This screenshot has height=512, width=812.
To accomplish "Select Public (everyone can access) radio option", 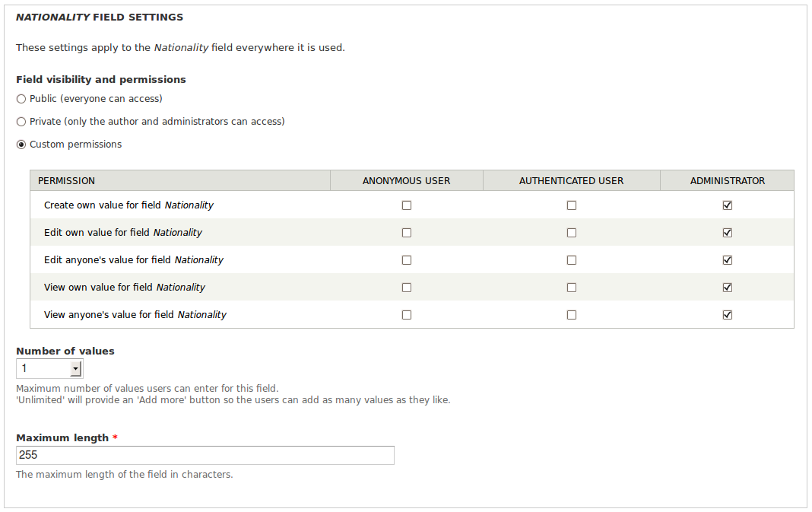I will 21,99.
